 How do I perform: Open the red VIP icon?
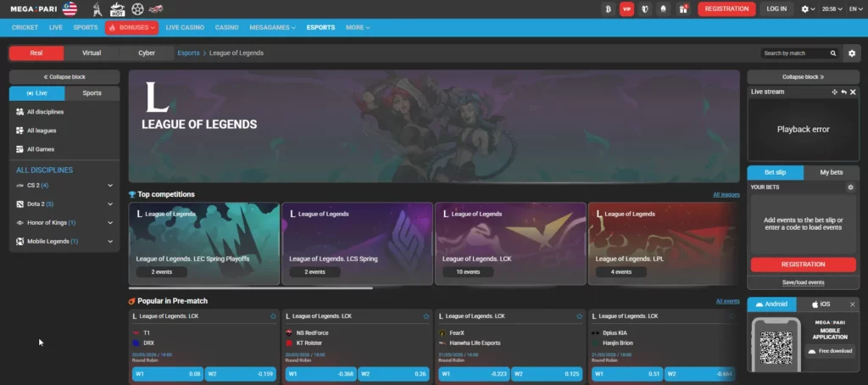point(626,8)
